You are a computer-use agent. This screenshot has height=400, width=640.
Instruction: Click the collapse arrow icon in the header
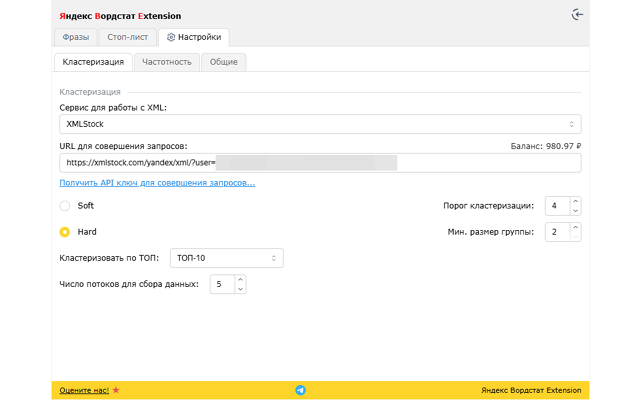[577, 15]
